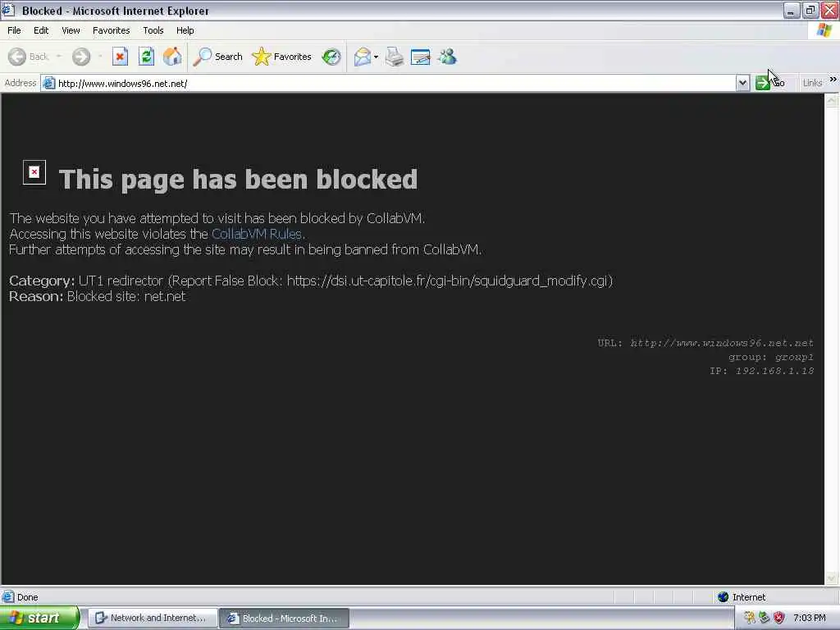Image resolution: width=840 pixels, height=630 pixels.
Task: Expand the address bar URL dropdown
Action: 742,83
